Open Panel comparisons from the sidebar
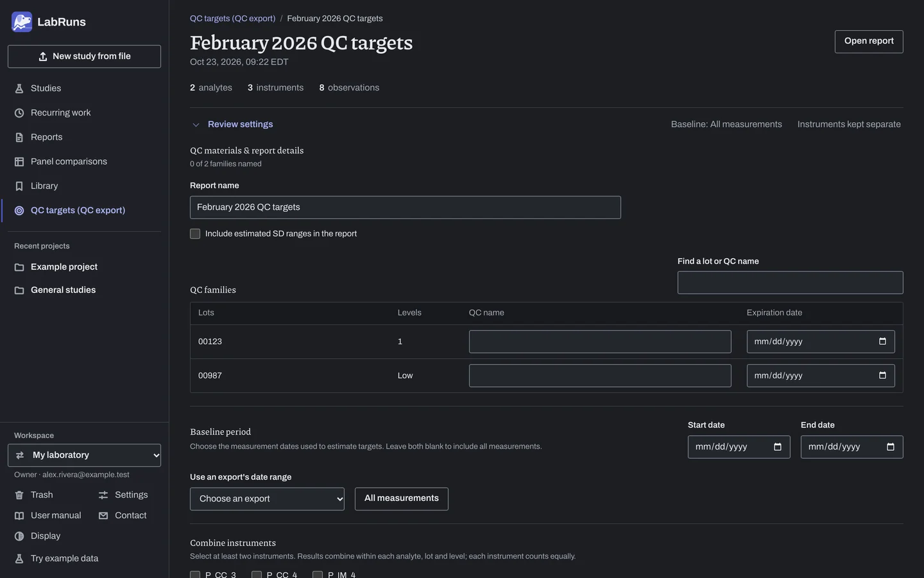This screenshot has width=924, height=578. (84, 162)
